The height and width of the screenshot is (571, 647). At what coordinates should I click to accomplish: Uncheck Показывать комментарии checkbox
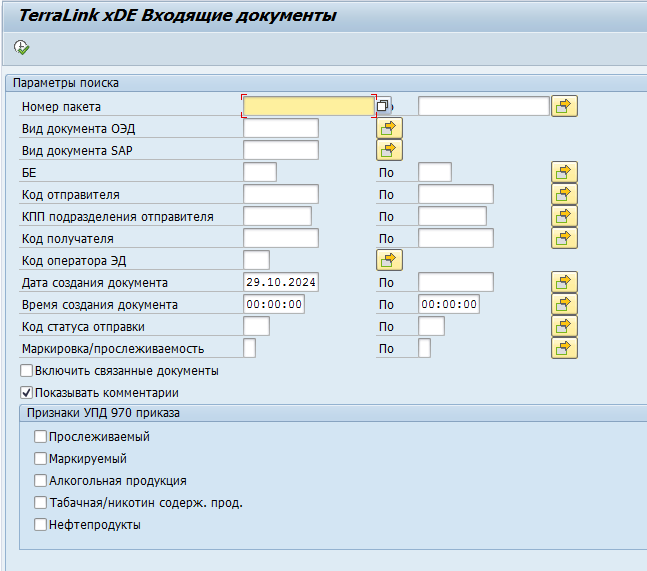click(x=27, y=393)
